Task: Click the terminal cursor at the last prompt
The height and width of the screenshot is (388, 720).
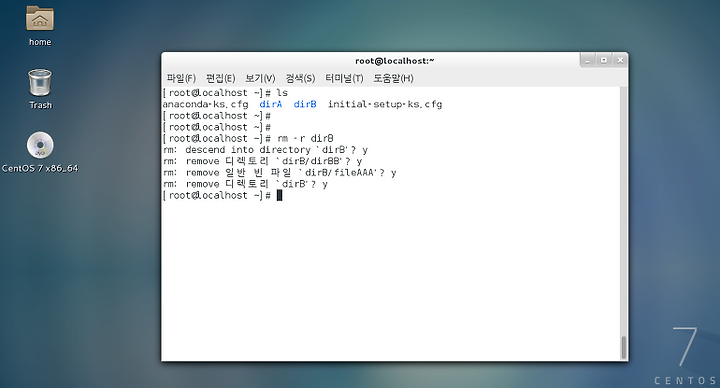Action: (x=280, y=196)
